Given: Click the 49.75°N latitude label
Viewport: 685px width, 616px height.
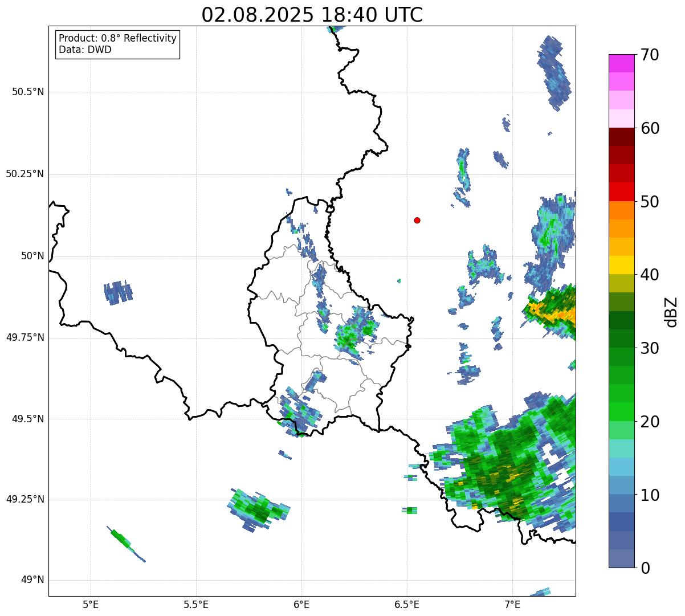Looking at the screenshot, I should [25, 337].
